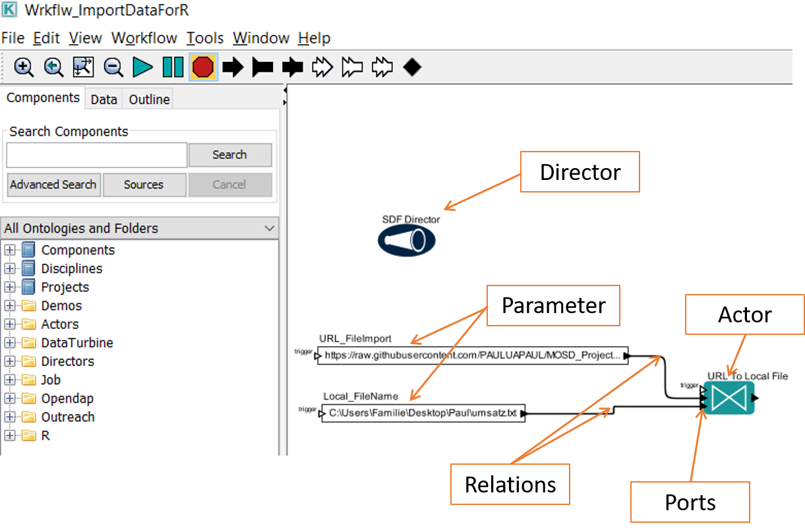Image resolution: width=805 pixels, height=532 pixels.
Task: Select the Components tree item label
Action: point(78,250)
